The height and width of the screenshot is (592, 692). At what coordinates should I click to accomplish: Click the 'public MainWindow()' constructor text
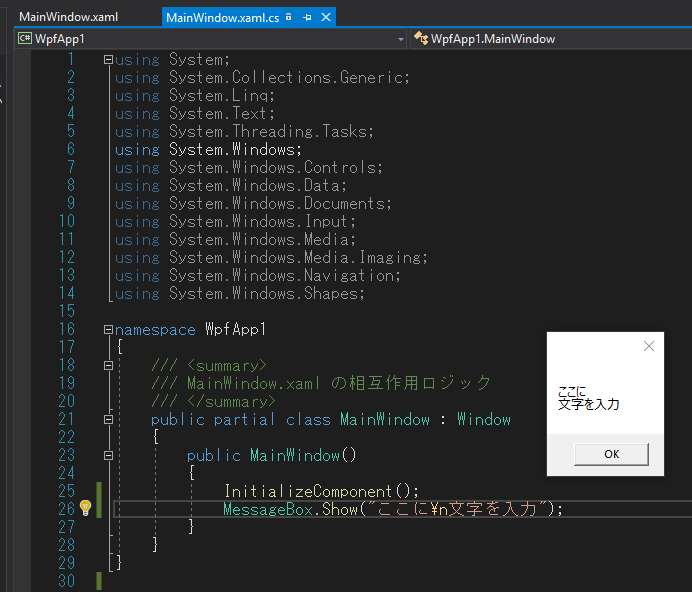(x=271, y=455)
